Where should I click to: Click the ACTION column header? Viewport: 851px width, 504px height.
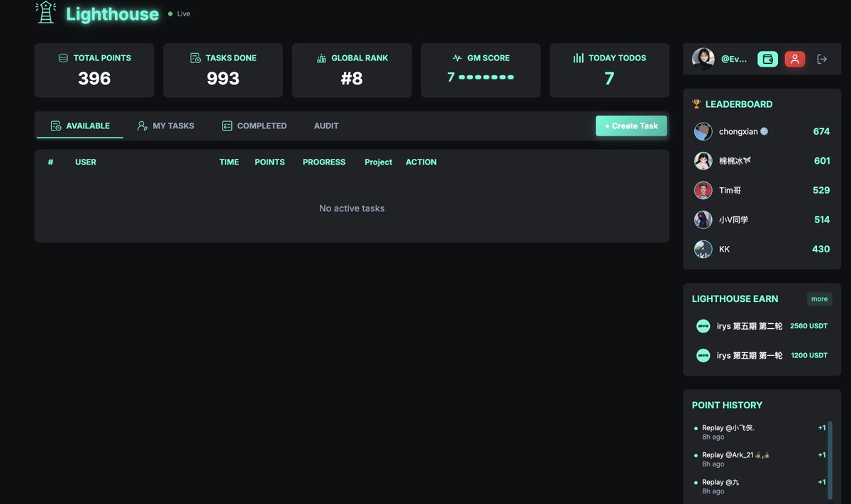click(x=421, y=162)
